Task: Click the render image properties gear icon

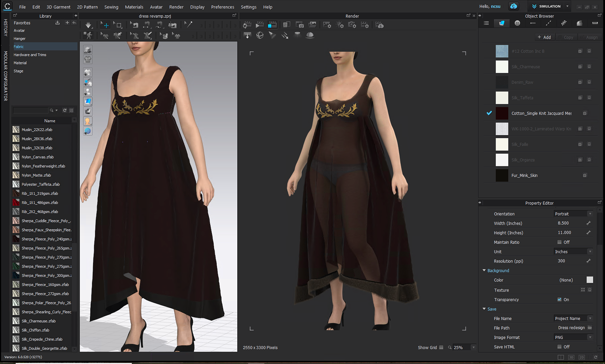Action: point(327,25)
